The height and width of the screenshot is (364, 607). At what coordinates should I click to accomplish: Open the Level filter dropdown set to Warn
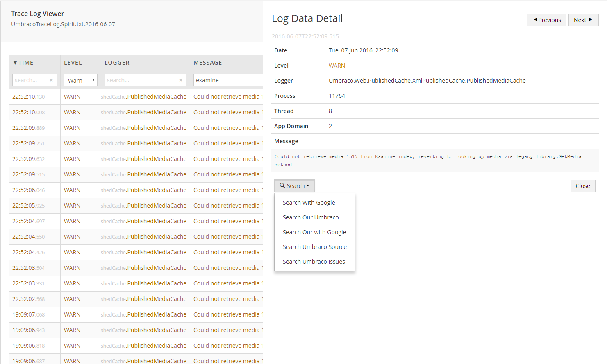point(81,80)
